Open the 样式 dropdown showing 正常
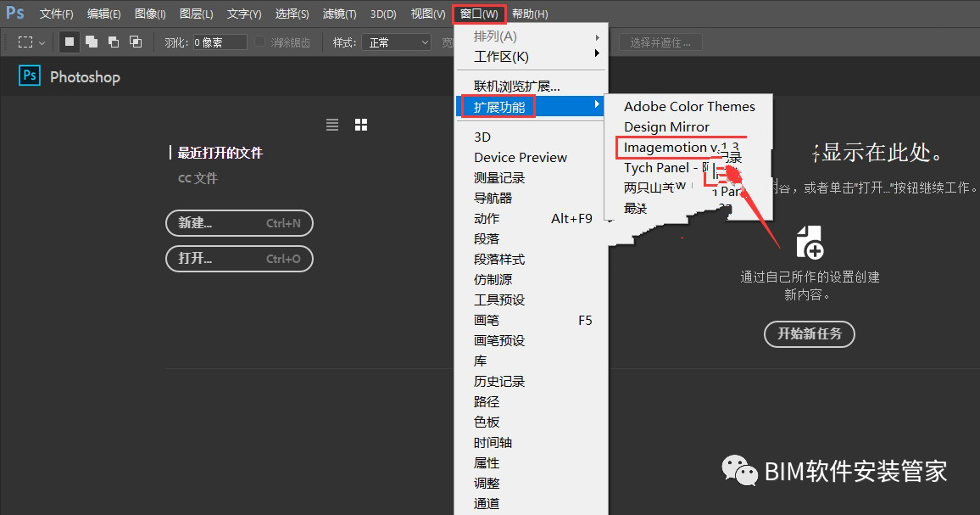This screenshot has width=980, height=515. point(396,42)
